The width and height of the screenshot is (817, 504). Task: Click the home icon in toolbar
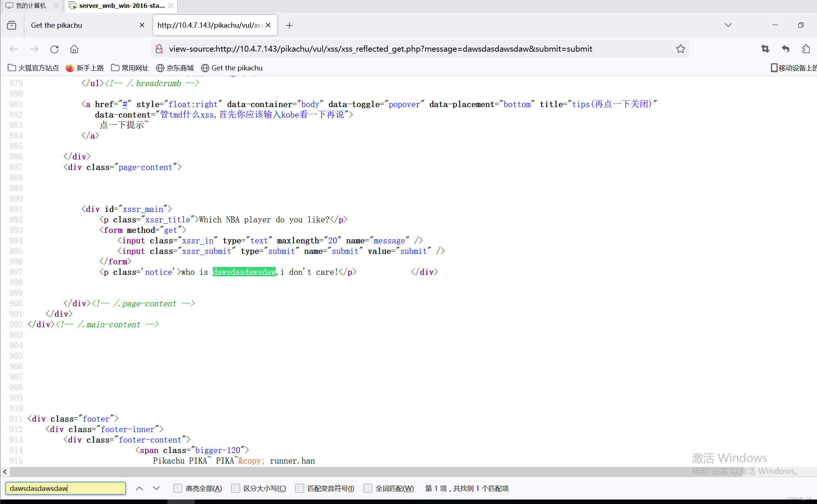click(74, 49)
